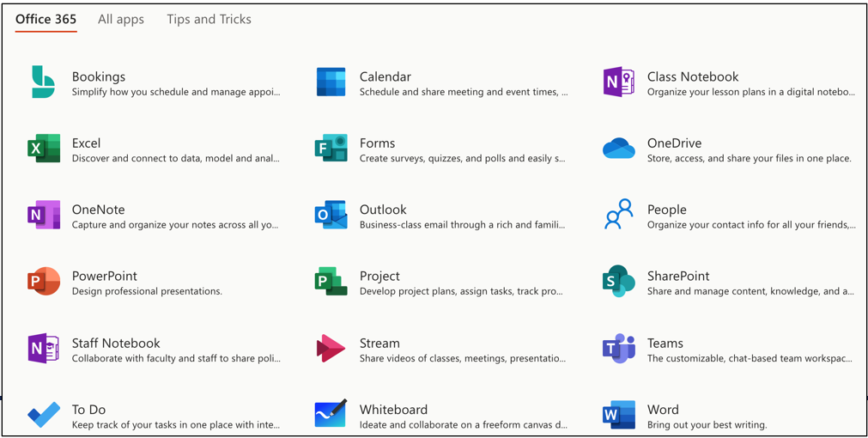Click the PowerPoint title text
The image size is (868, 438).
pos(105,276)
